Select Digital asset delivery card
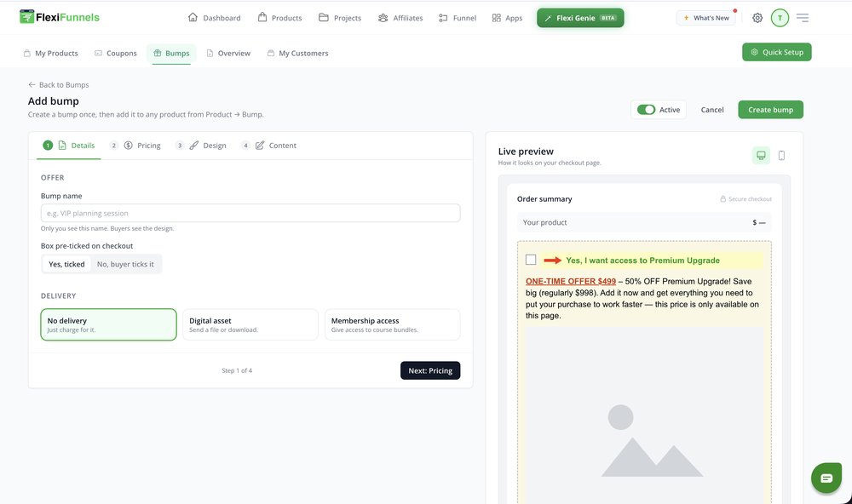Image resolution: width=852 pixels, height=504 pixels. (250, 324)
